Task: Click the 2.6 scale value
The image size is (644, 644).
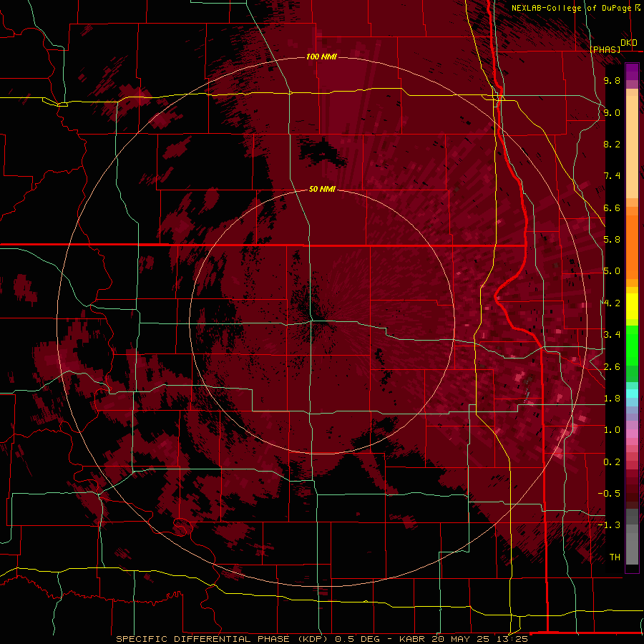Action: (612, 367)
